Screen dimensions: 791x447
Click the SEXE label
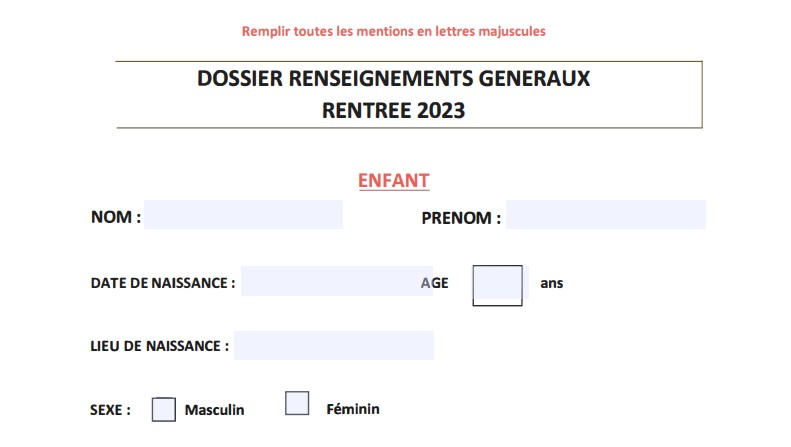[110, 410]
